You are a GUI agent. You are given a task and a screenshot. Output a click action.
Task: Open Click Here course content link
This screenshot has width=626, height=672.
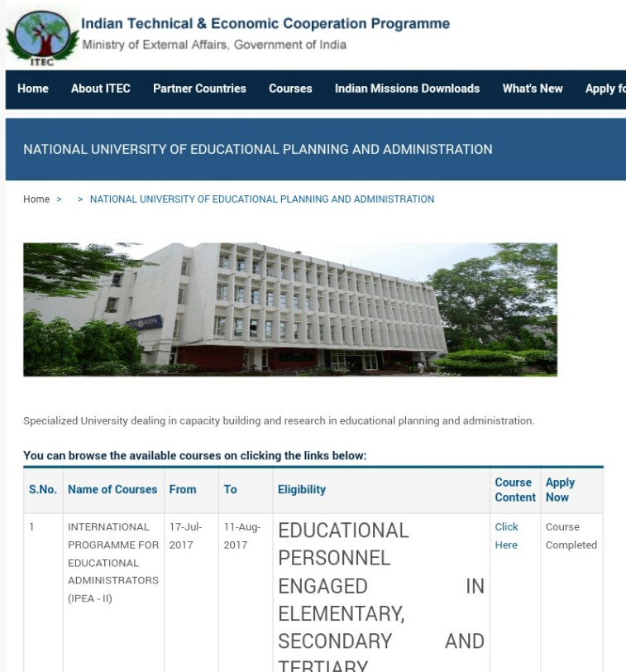tap(506, 535)
